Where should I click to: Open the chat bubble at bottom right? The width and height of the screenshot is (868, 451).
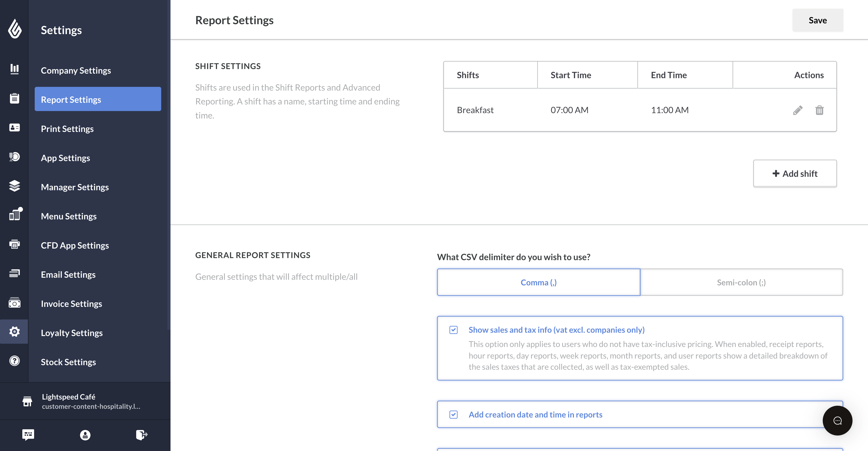pos(837,420)
